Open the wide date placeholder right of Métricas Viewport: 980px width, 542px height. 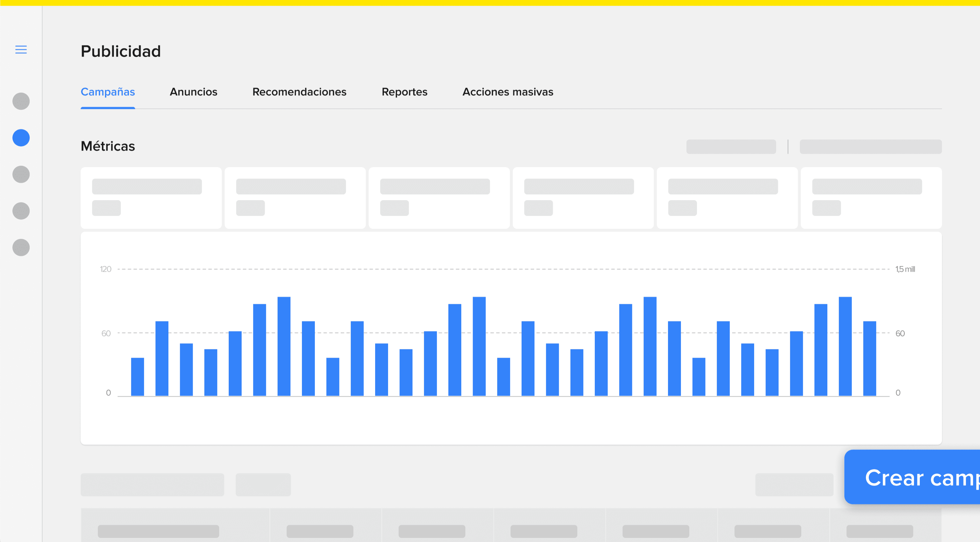point(870,147)
